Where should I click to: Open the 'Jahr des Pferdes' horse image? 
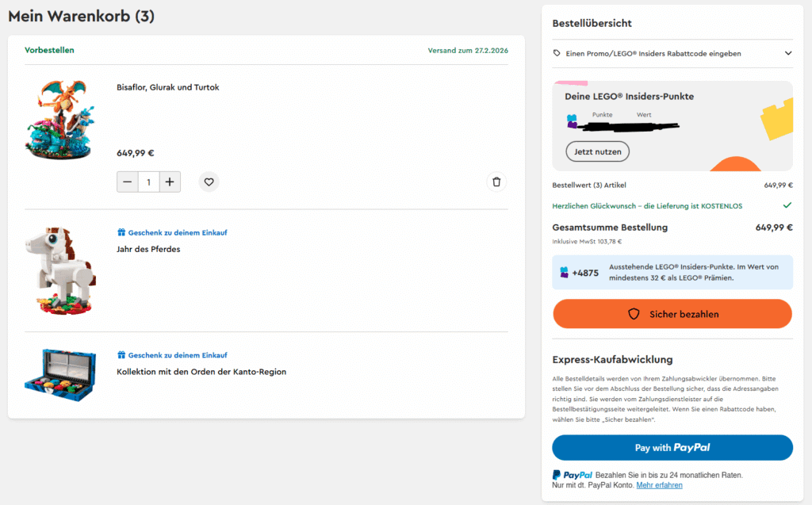click(x=60, y=270)
